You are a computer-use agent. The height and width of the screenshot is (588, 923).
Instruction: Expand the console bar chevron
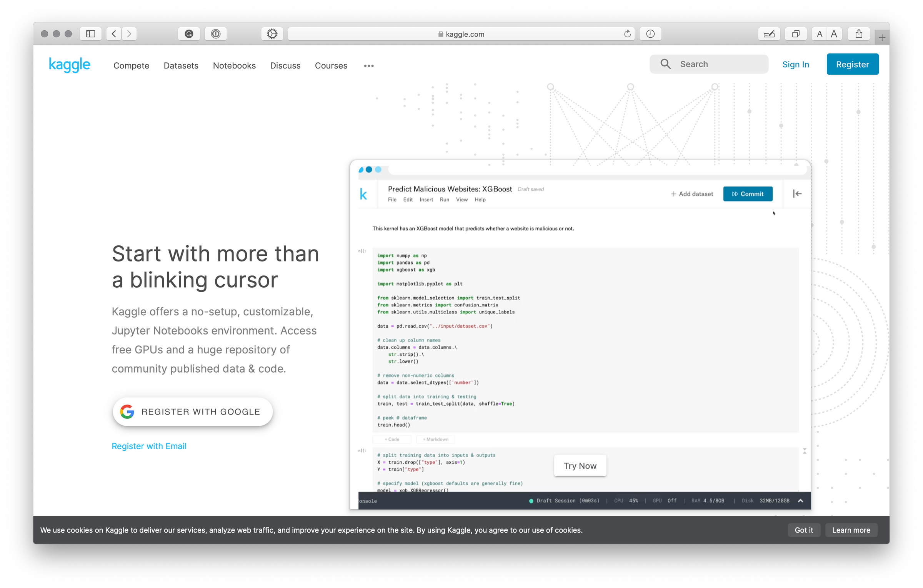click(800, 501)
